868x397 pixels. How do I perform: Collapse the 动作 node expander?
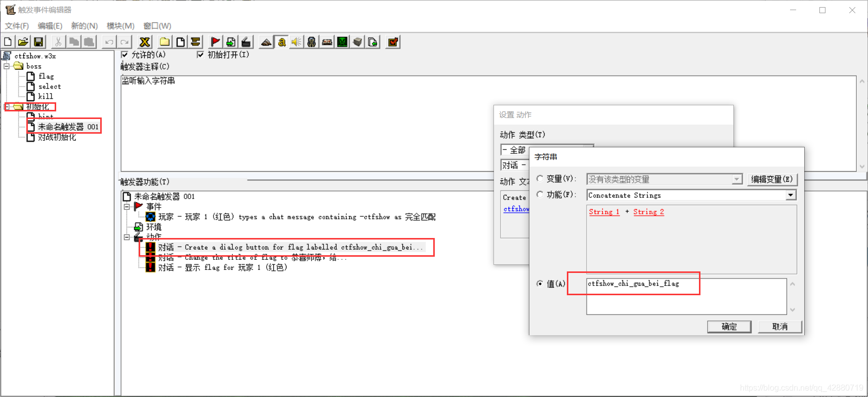tap(127, 237)
